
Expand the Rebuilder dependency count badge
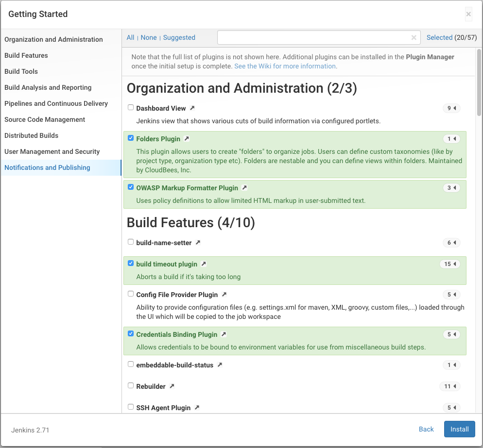(450, 386)
